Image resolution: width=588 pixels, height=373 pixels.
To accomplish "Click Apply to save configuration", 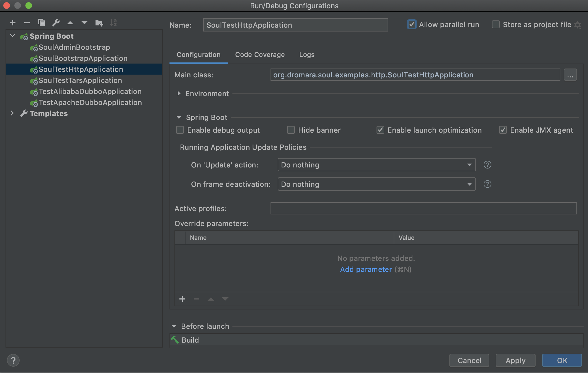I will [x=515, y=360].
